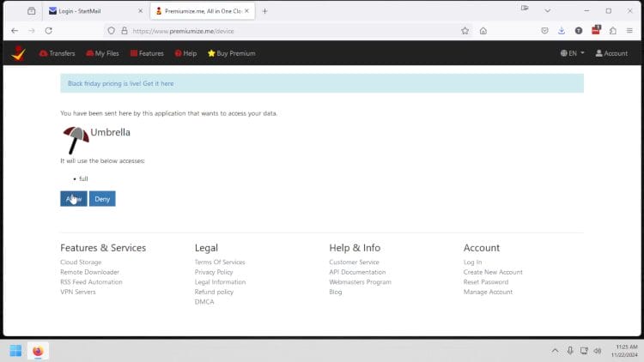Click the Premiumize logo in navbar
The image size is (644, 362).
click(x=18, y=53)
